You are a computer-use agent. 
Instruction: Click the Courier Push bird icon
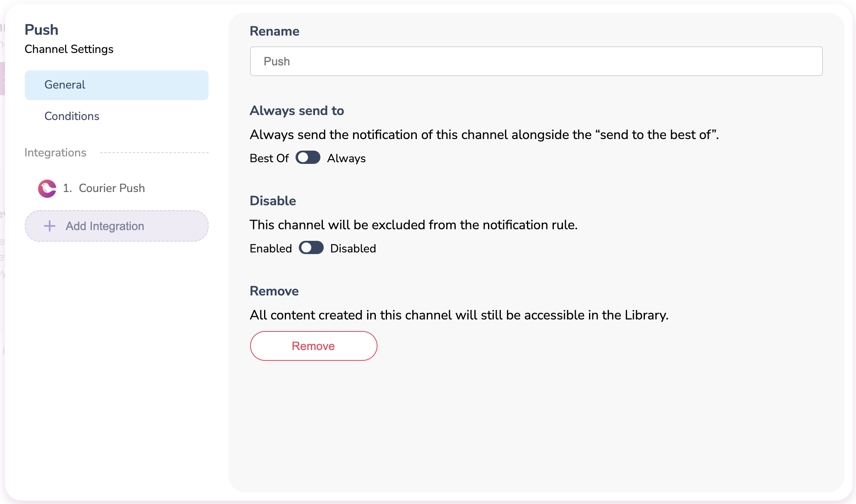tap(47, 189)
